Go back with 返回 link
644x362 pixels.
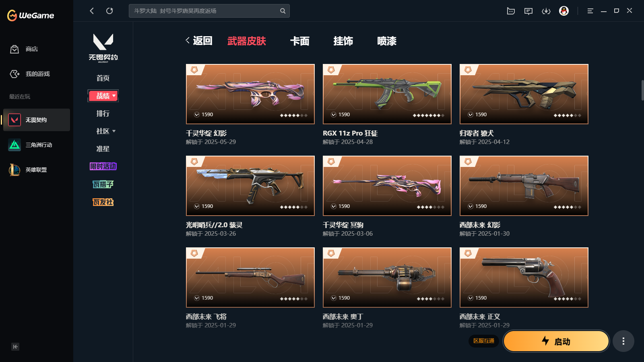coord(199,41)
